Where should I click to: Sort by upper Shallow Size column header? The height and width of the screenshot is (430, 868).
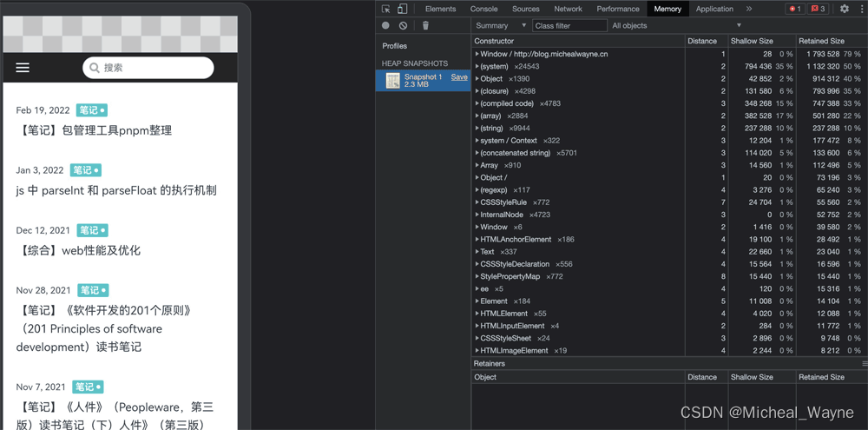coord(762,41)
